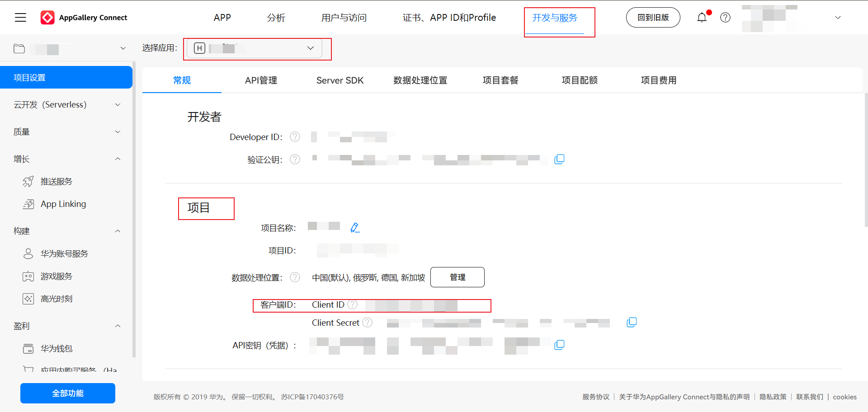This screenshot has width=868, height=412.
Task: Switch to the API管理 tab
Action: [261, 80]
